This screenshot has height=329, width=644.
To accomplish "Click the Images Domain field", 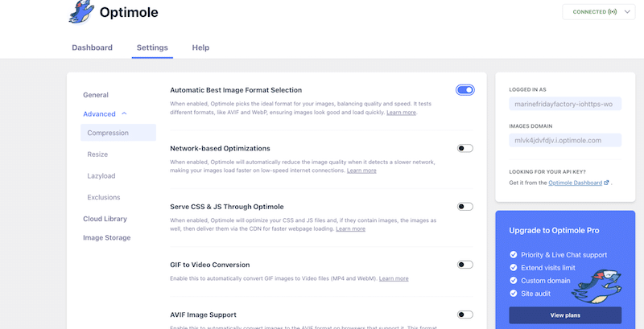I will [x=564, y=140].
